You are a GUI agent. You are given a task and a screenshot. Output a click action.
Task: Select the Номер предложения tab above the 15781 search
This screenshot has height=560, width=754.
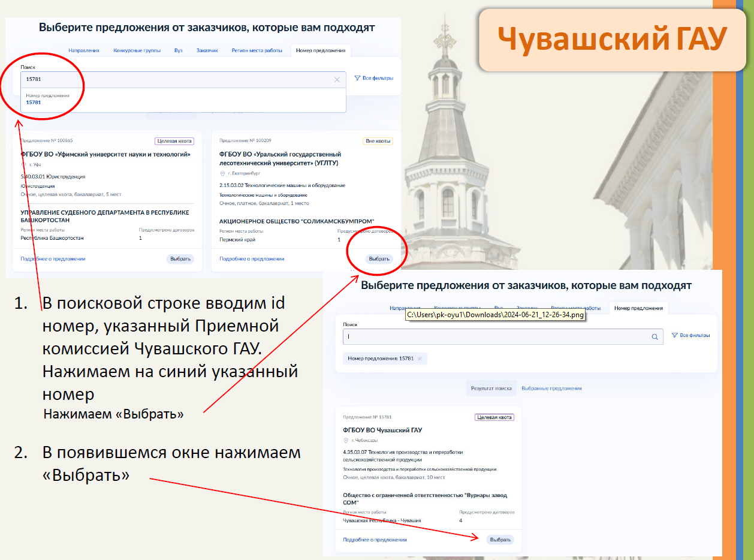click(x=321, y=50)
